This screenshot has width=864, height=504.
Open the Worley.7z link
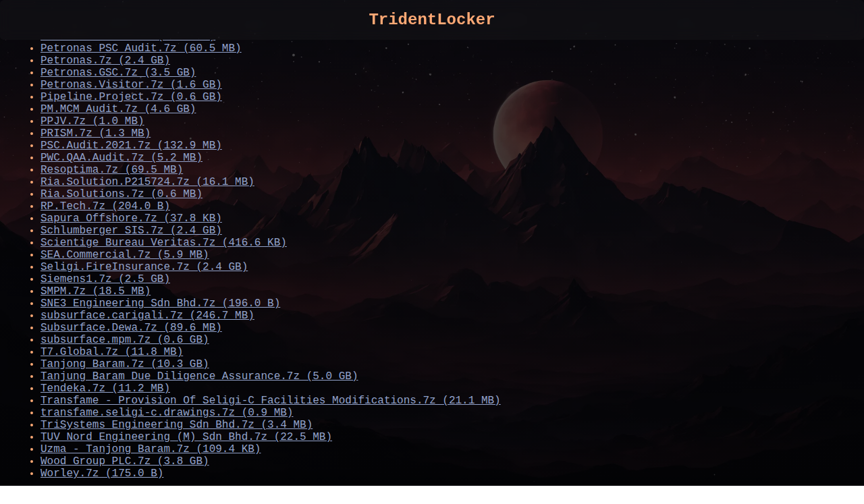[102, 474]
